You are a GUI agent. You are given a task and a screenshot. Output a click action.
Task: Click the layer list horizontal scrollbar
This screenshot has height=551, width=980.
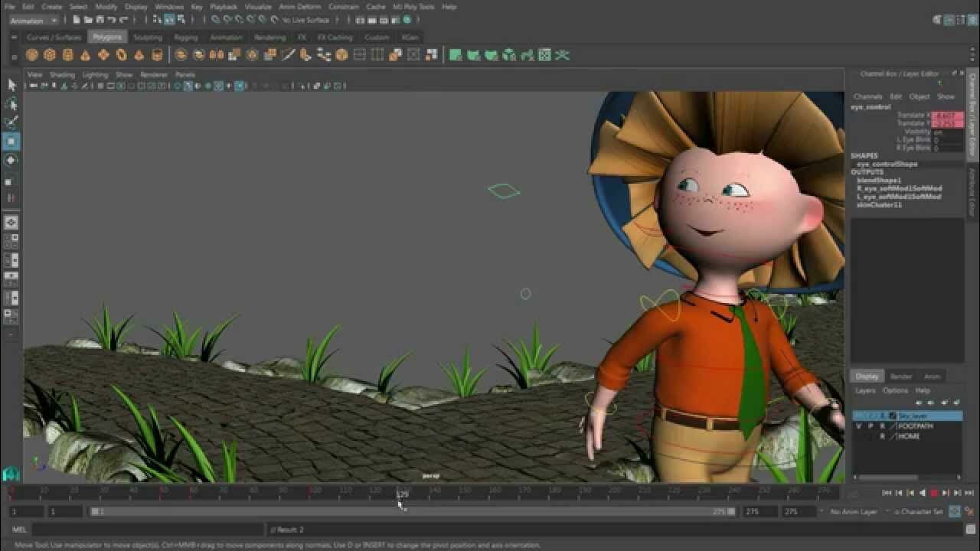[889, 478]
